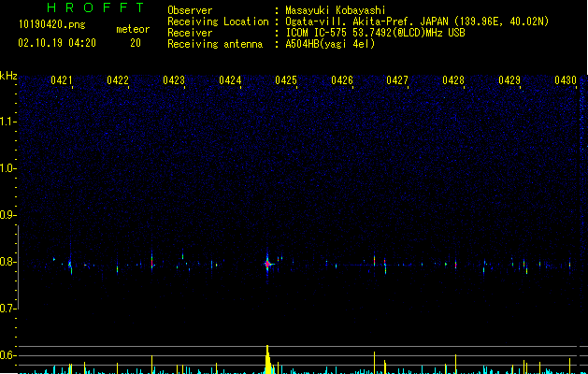Click the A504HB(yagi 4el) antenna text
The image size is (588, 374).
(330, 44)
